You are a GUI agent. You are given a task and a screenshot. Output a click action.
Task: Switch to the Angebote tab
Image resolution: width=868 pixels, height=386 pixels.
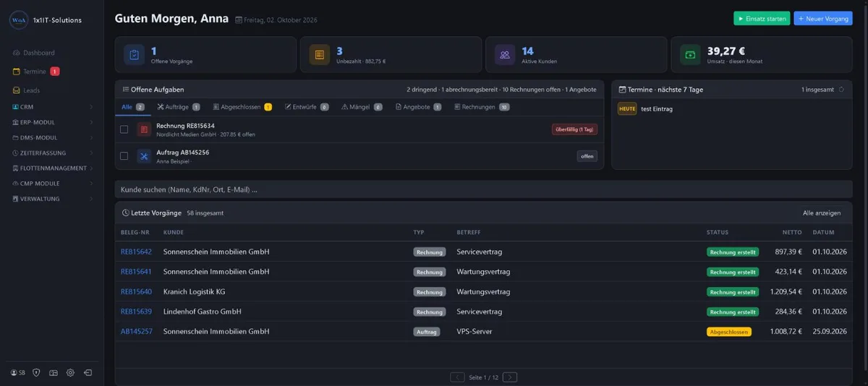point(418,107)
